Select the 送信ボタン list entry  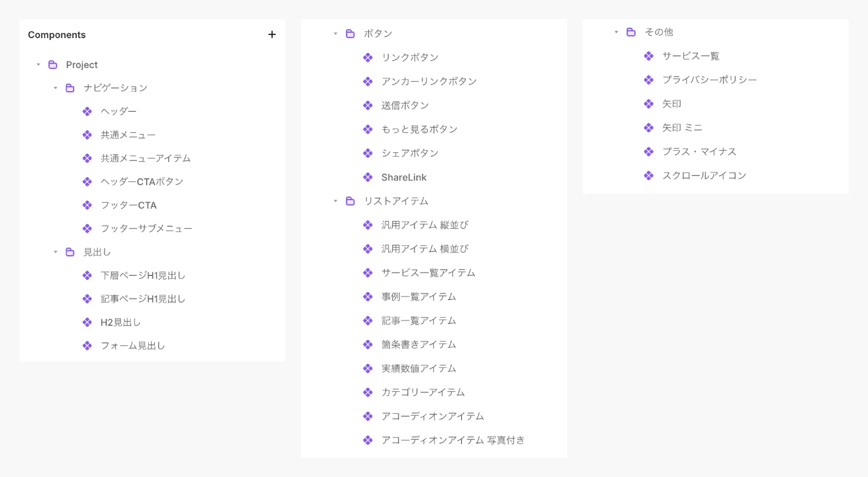[x=405, y=105]
